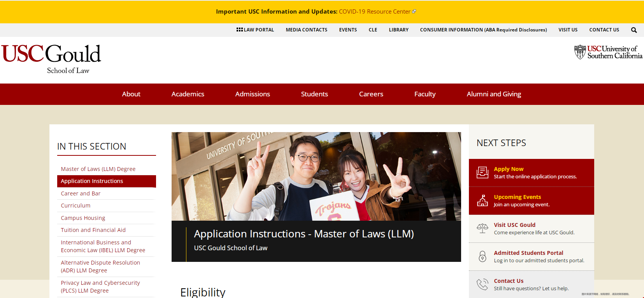Click the Admitted Students Portal lock icon

pyautogui.click(x=483, y=256)
